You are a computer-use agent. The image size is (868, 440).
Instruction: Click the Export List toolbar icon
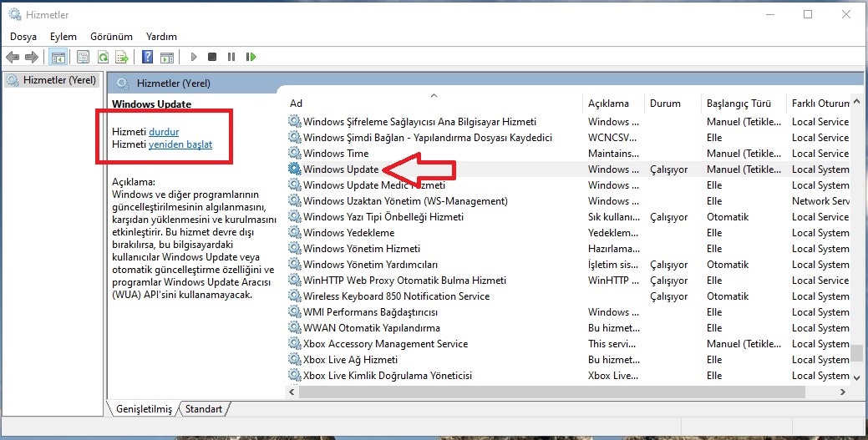[x=122, y=57]
